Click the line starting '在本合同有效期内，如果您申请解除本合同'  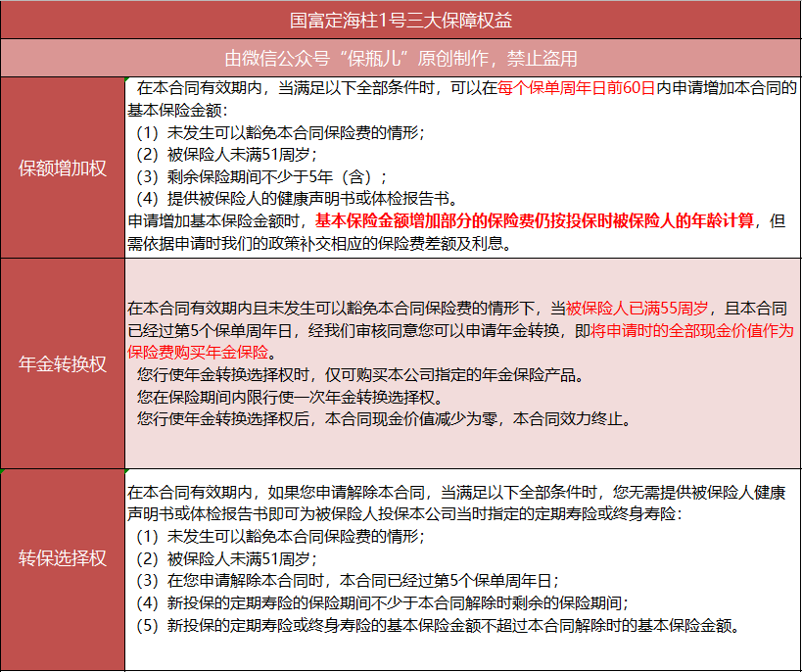[x=456, y=493]
